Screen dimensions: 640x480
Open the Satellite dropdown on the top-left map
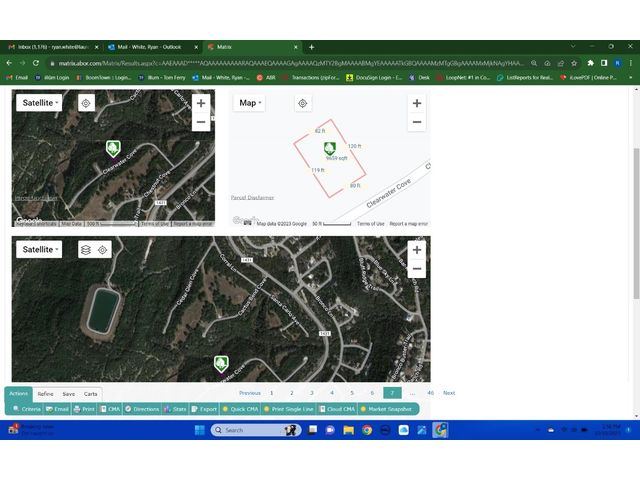pyautogui.click(x=41, y=103)
